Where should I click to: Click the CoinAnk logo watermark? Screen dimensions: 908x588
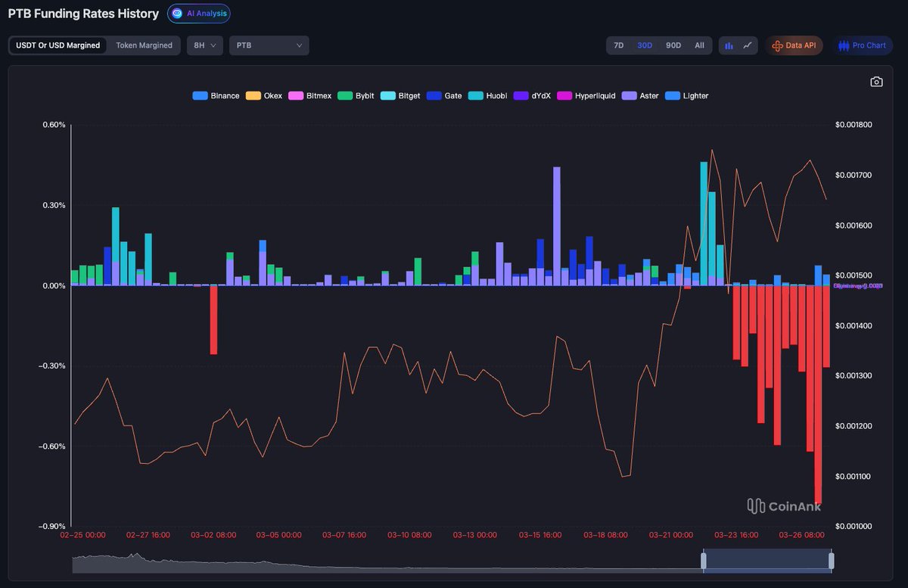click(x=783, y=506)
